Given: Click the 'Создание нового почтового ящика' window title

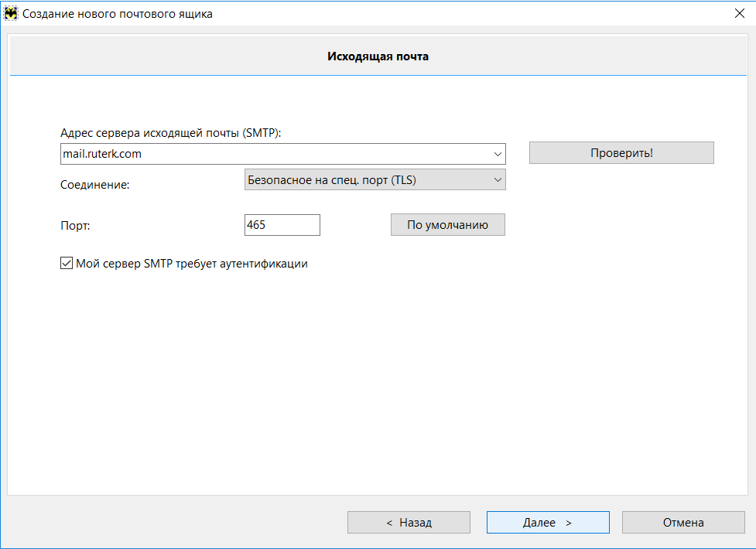Looking at the screenshot, I should click(118, 13).
